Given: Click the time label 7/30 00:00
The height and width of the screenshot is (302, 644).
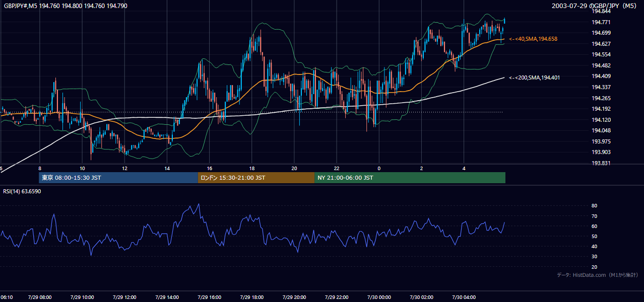Looking at the screenshot, I should pos(379,297).
